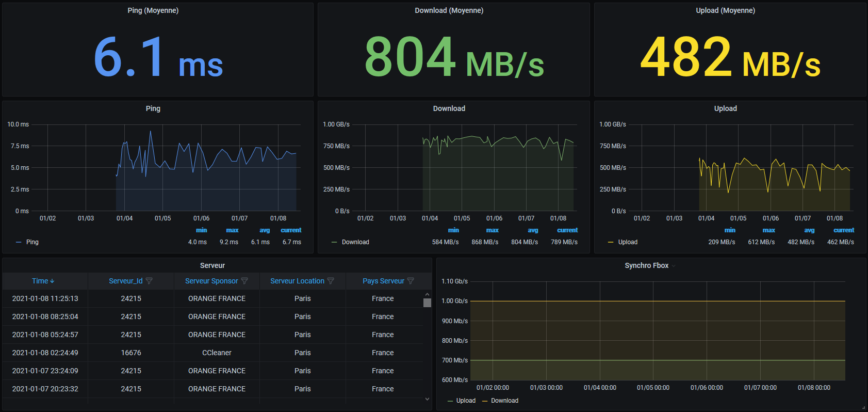The height and width of the screenshot is (412, 868).
Task: Click the table scrollbar down arrow
Action: coord(427,399)
